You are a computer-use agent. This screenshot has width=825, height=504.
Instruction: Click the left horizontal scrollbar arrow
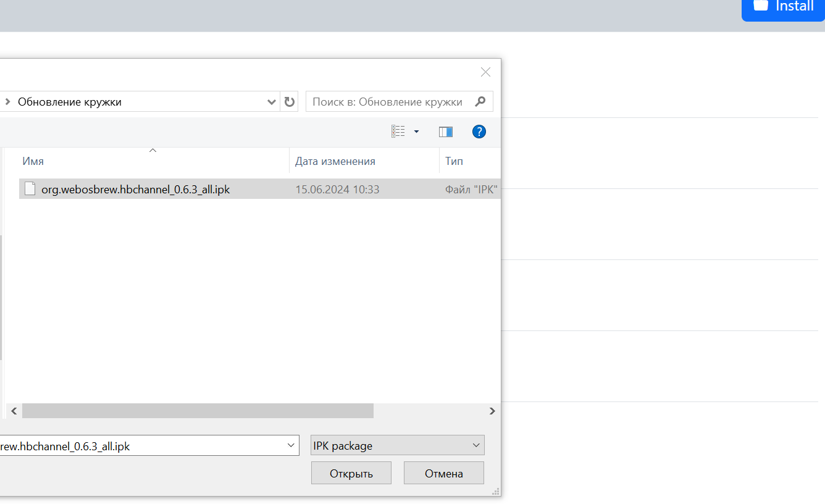click(14, 411)
